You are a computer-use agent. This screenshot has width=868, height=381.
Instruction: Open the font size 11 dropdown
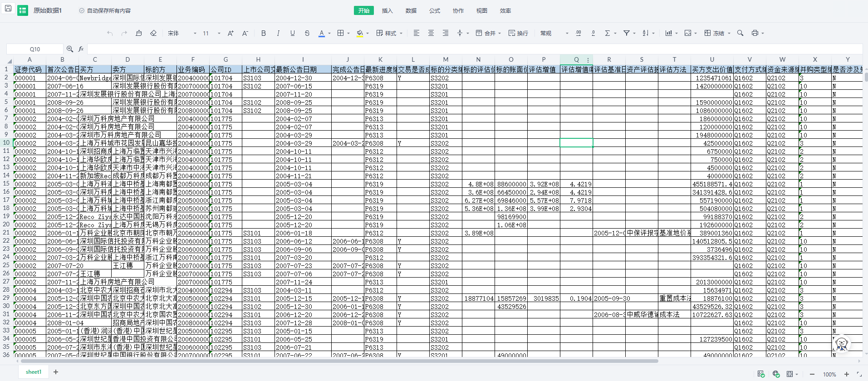211,33
